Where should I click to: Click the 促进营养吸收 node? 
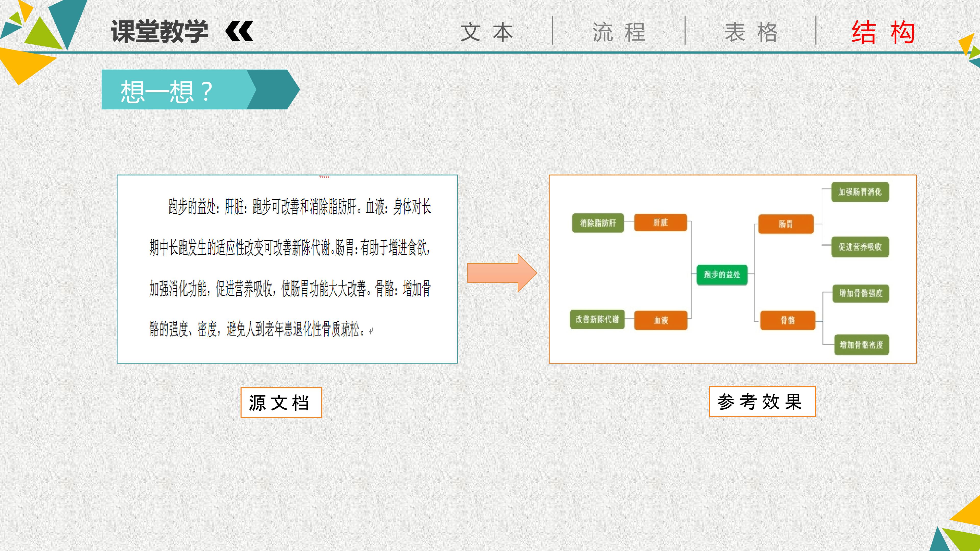click(860, 247)
